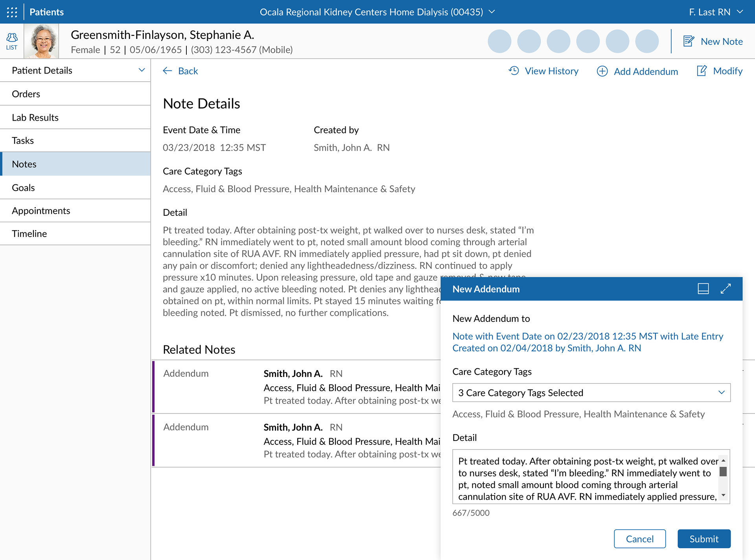Cancel the new addendum
Screen dimensions: 755x560
point(640,539)
